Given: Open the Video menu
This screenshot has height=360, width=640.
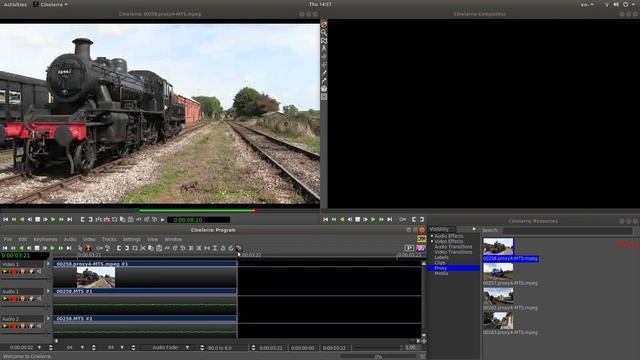Looking at the screenshot, I should 89,239.
